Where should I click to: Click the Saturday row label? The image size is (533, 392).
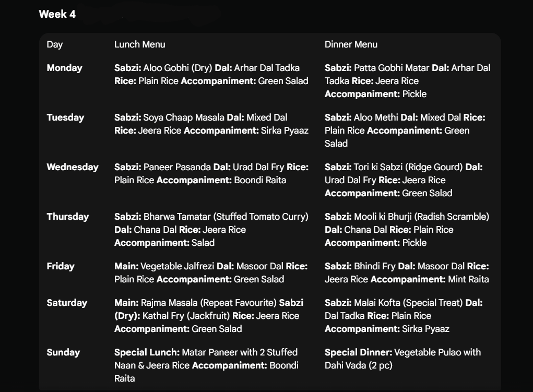point(67,303)
